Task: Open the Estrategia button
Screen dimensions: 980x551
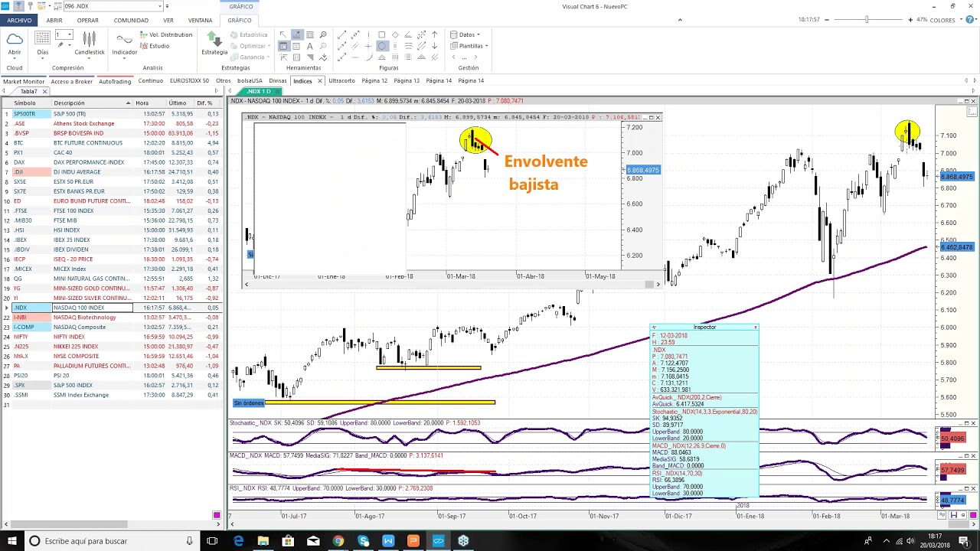Action: [214, 44]
